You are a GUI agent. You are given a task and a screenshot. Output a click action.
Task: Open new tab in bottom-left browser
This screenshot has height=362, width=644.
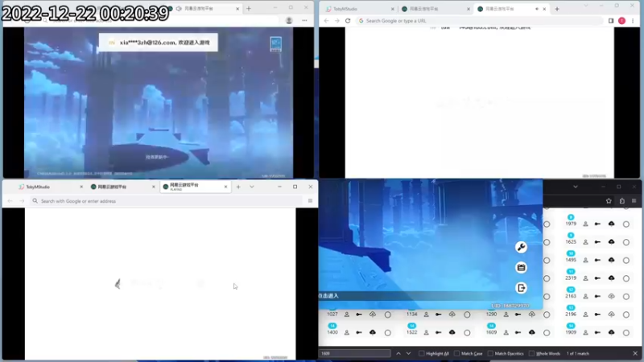coord(238,187)
